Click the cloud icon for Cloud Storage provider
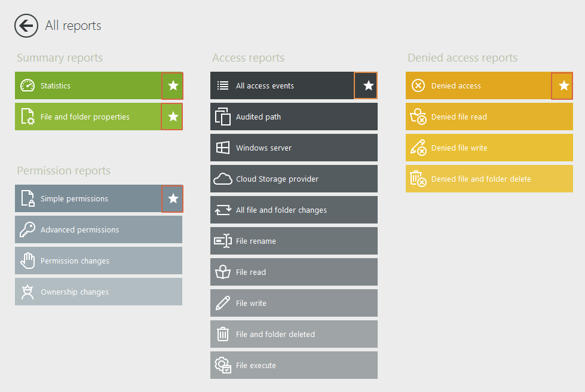Image resolution: width=585 pixels, height=392 pixels. point(223,179)
